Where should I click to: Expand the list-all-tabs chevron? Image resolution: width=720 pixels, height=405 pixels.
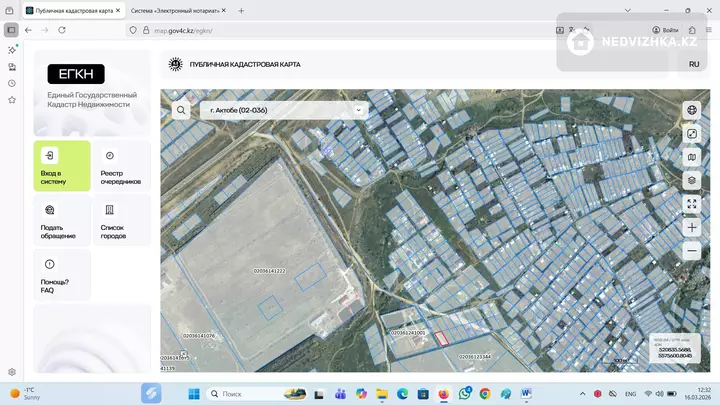point(627,10)
